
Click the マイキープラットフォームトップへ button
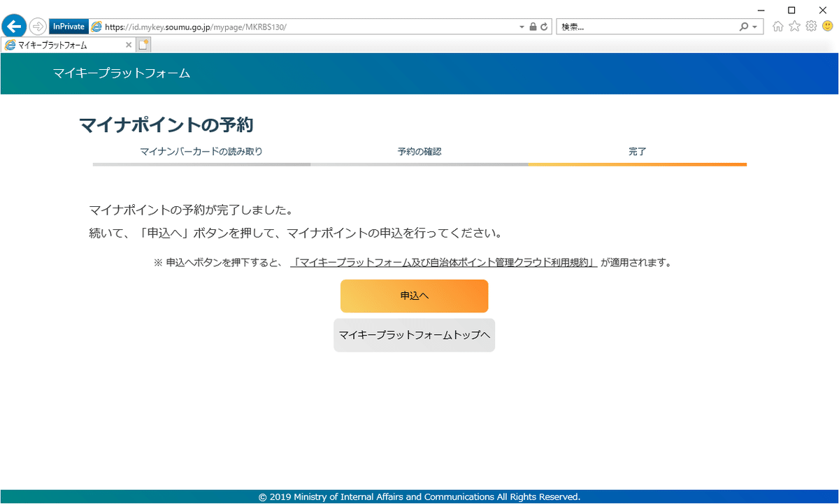(414, 335)
